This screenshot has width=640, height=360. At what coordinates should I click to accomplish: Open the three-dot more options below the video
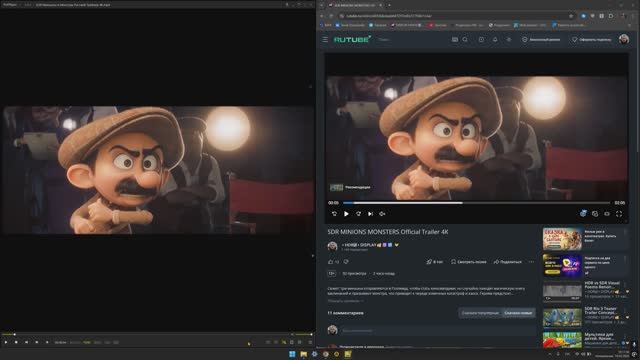point(531,262)
